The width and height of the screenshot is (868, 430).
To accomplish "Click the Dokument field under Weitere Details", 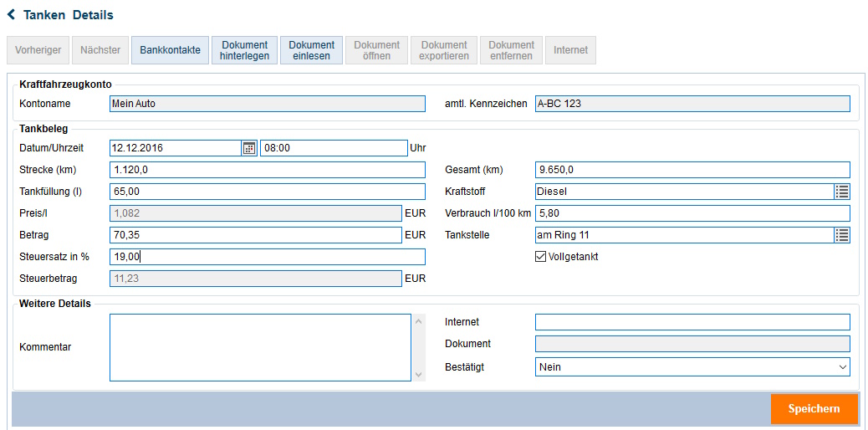I will [692, 344].
